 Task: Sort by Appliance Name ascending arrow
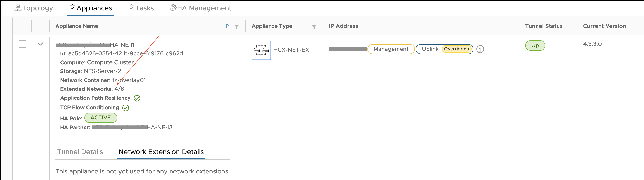click(227, 26)
